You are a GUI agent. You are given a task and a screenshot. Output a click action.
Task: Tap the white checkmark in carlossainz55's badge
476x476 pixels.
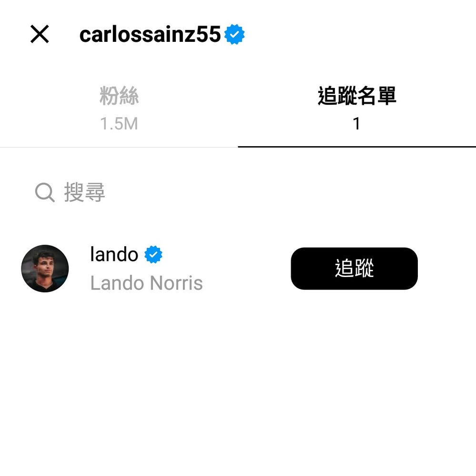234,34
